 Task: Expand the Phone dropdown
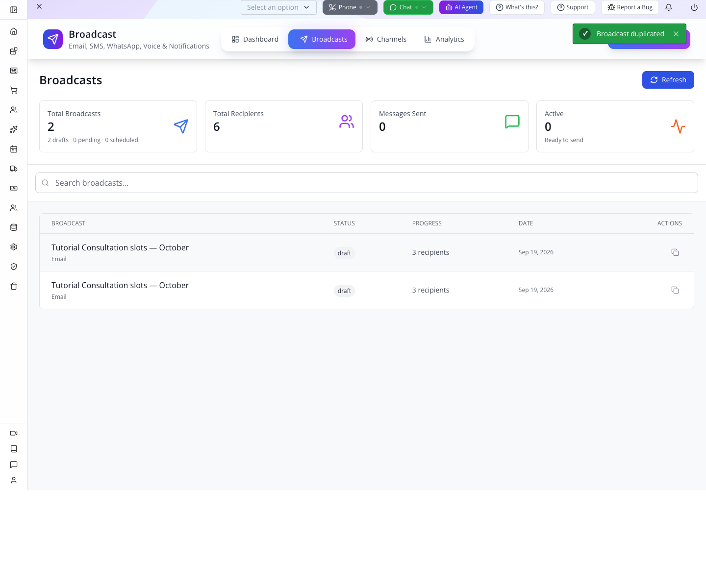350,7
